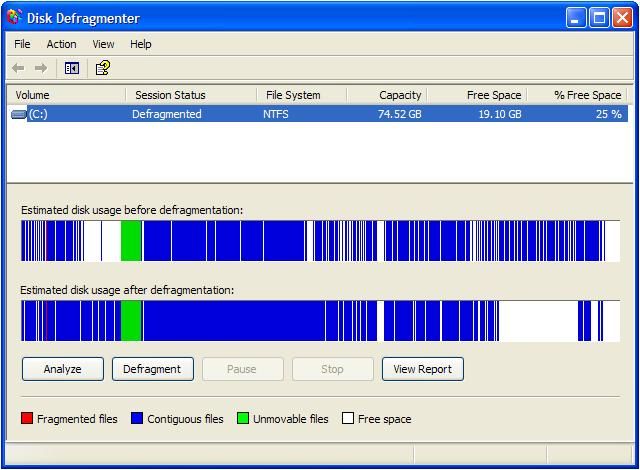Click the Unmovable files legend label

tap(291, 419)
